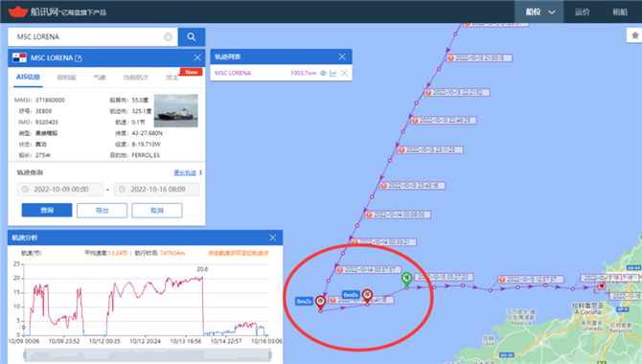Image resolution: width=642 pixels, height=364 pixels.
Task: Click track point label 2022-10-13 21:50:15
Action: pyautogui.click(x=479, y=58)
